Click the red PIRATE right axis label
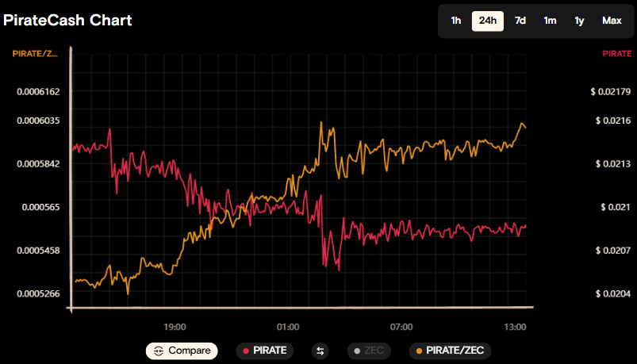The height and width of the screenshot is (364, 637). [616, 54]
